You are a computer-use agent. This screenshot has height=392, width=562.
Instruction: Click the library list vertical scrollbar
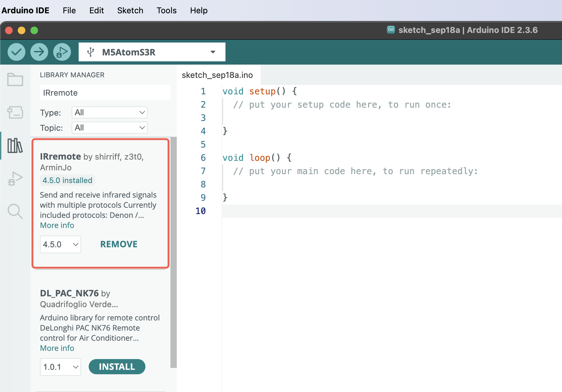click(174, 253)
